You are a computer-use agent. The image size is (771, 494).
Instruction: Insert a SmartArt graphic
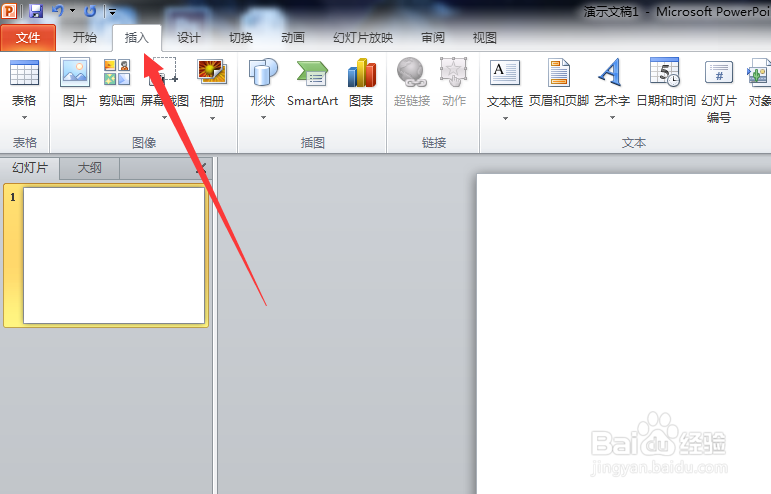[x=312, y=83]
